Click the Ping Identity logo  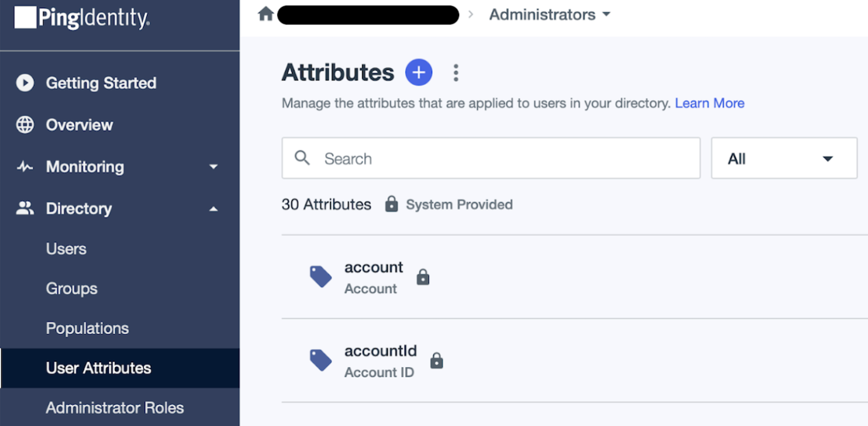click(x=81, y=18)
